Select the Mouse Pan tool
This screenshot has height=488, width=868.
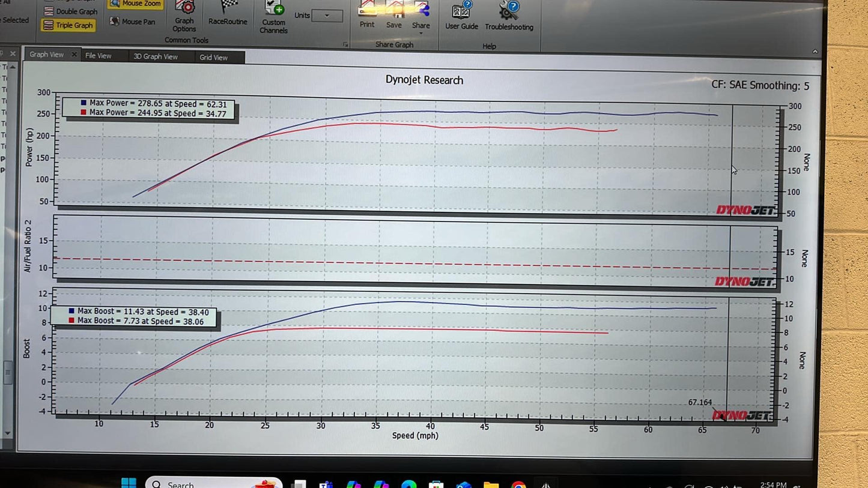133,22
